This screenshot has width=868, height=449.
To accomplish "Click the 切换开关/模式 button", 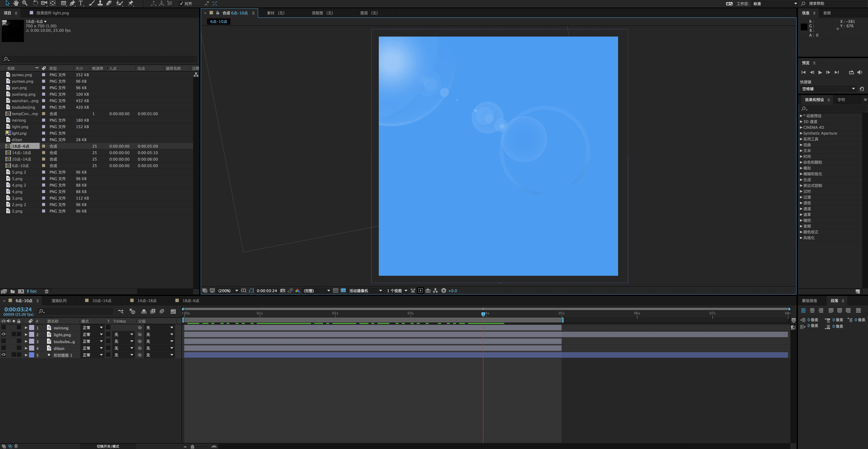I will pyautogui.click(x=108, y=446).
